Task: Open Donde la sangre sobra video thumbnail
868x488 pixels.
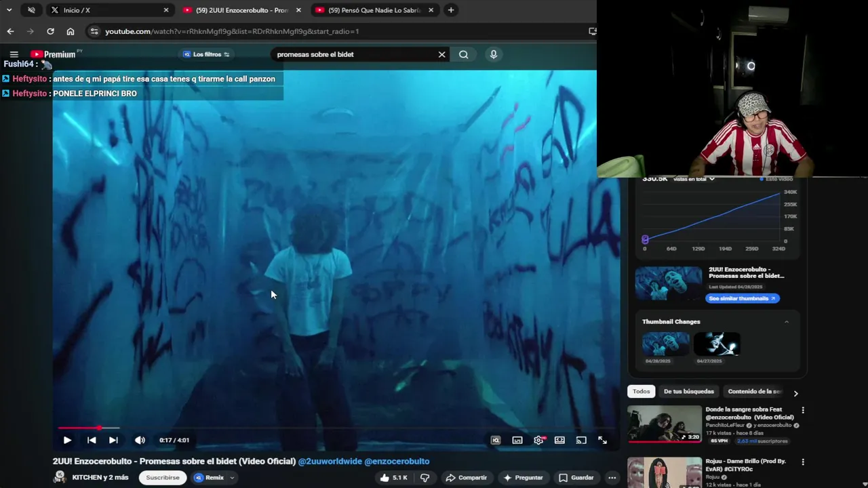Action: pos(665,424)
